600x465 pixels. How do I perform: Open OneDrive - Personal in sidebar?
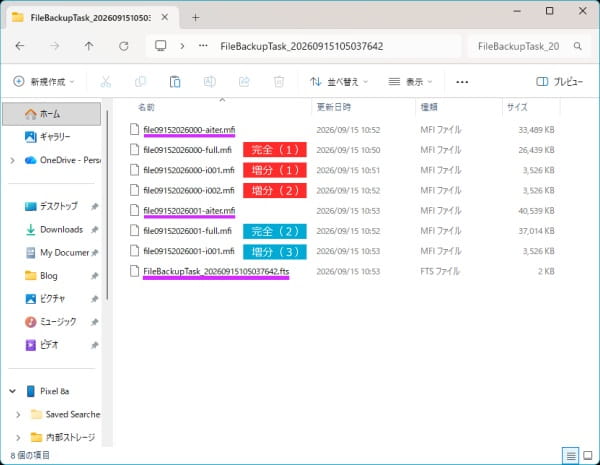62,160
